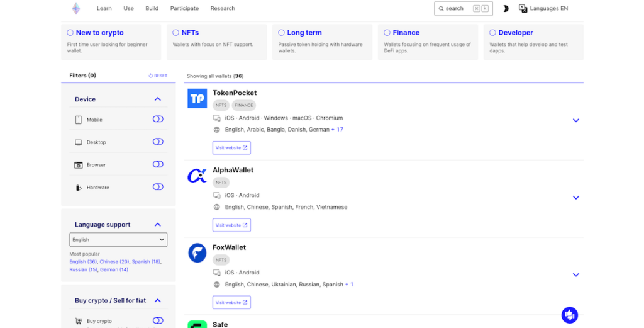
Task: Turn on the Buy crypto toggle
Action: (158, 320)
